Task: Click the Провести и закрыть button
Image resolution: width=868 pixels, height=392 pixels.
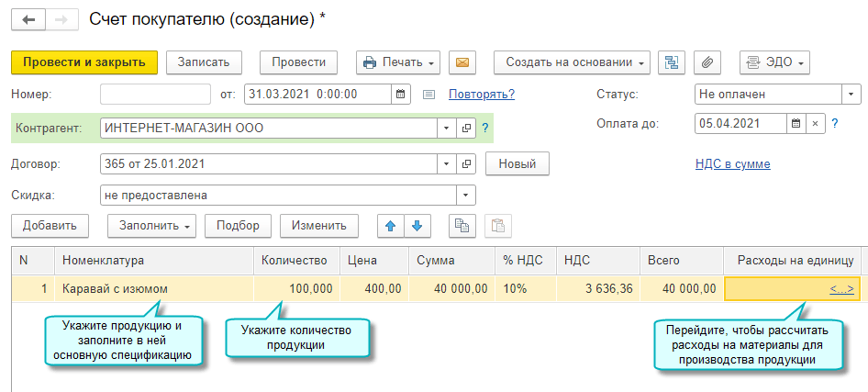Action: (x=84, y=62)
